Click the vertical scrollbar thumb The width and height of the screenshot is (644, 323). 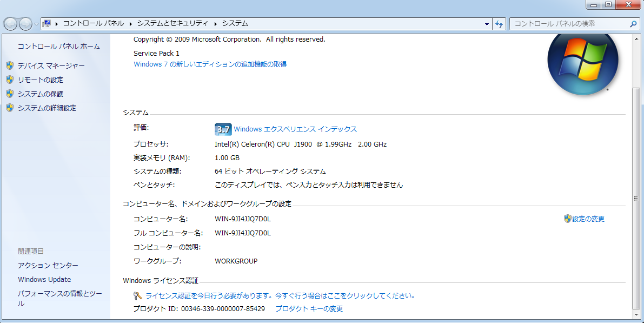(x=636, y=198)
